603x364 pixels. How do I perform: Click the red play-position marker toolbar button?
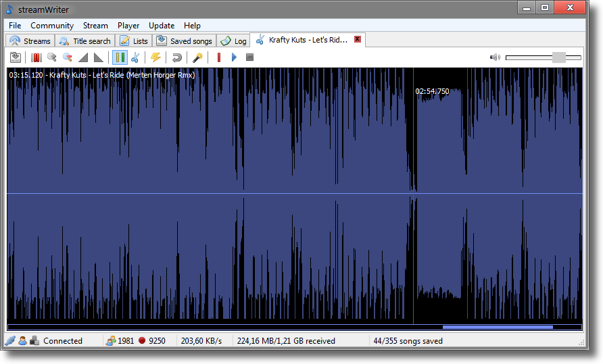218,57
